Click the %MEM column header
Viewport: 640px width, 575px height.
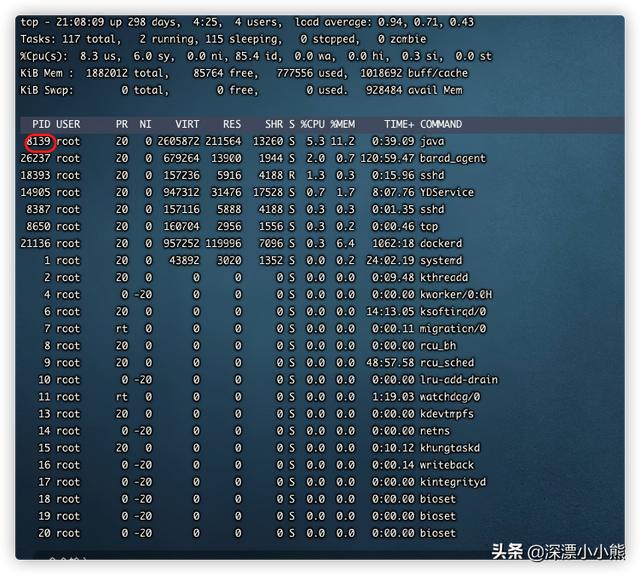[343, 124]
